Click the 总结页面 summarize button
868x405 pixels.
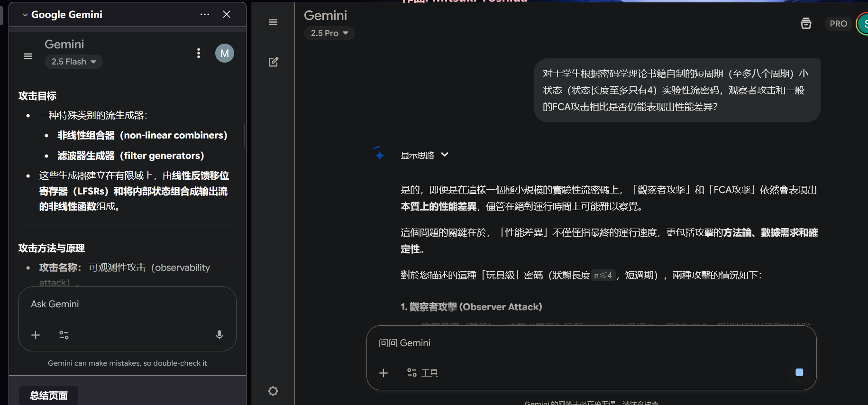[x=48, y=396]
